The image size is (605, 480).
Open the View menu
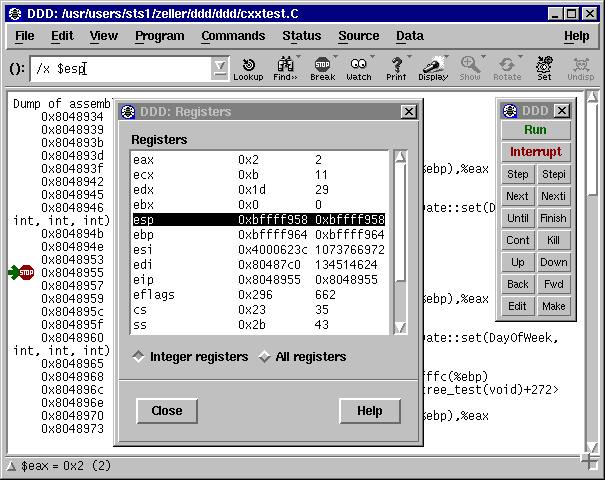point(104,36)
